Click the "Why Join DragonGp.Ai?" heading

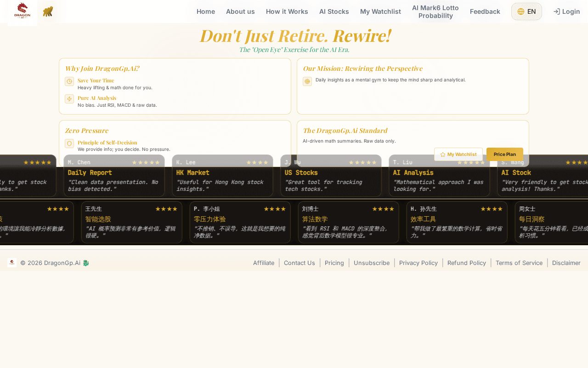(x=102, y=69)
